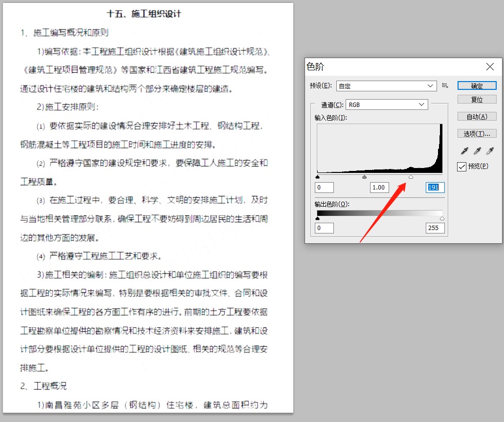Select the highlighted 191 input field

[x=435, y=187]
